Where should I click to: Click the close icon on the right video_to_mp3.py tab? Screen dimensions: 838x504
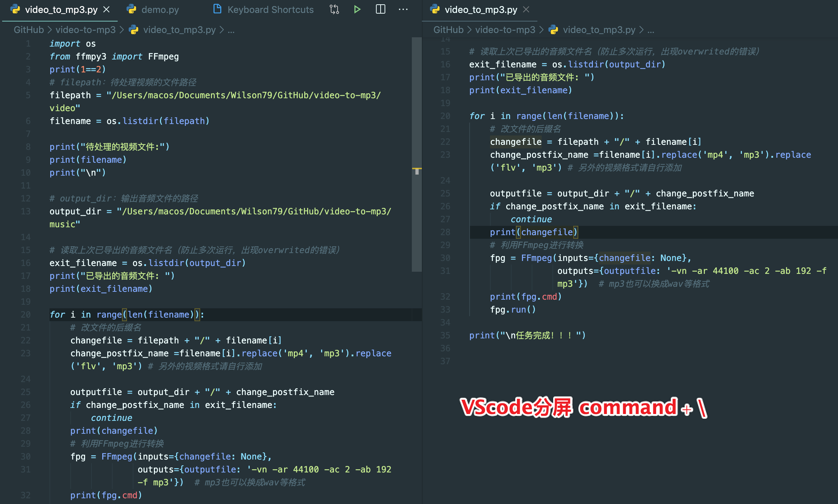click(x=526, y=10)
